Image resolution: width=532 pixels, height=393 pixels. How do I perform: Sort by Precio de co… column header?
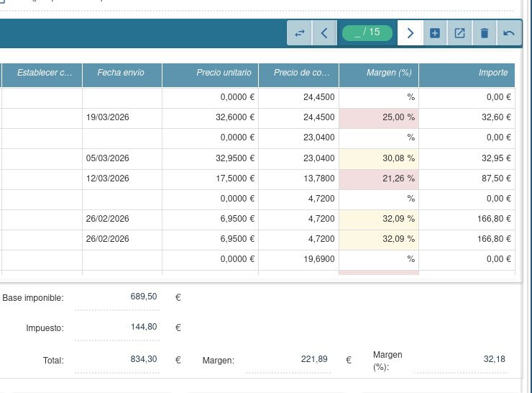(298, 75)
